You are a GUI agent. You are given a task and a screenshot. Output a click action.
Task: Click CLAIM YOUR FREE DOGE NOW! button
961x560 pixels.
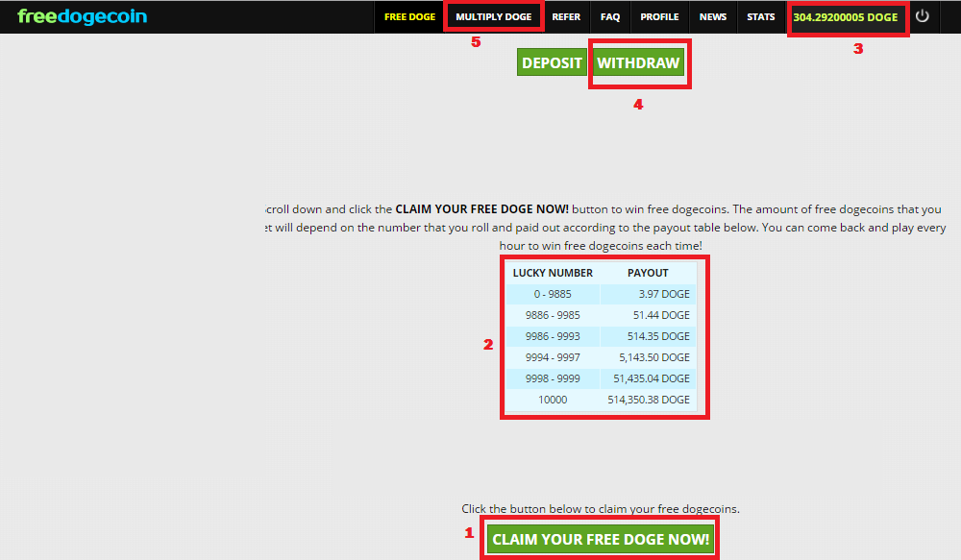[x=601, y=539]
